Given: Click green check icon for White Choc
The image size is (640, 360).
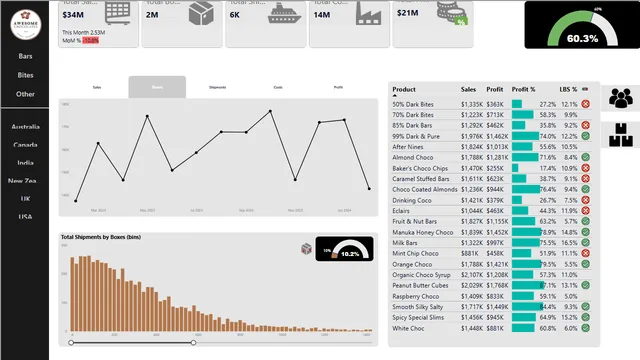Looking at the screenshot, I should 585,328.
